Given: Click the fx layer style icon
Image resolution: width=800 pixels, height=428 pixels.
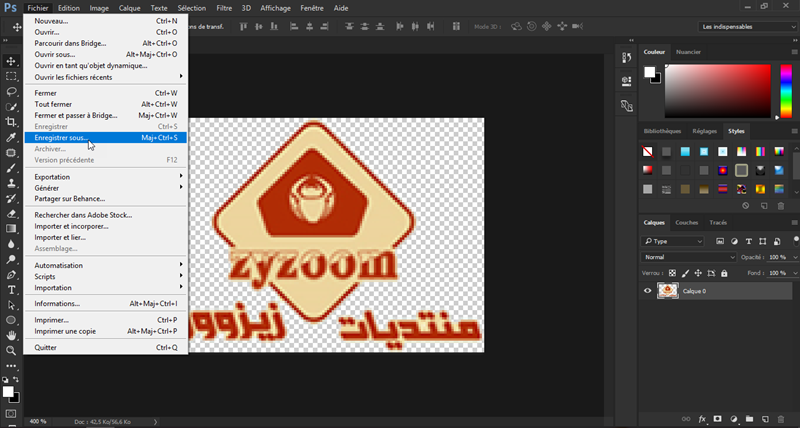Looking at the screenshot, I should (702, 419).
